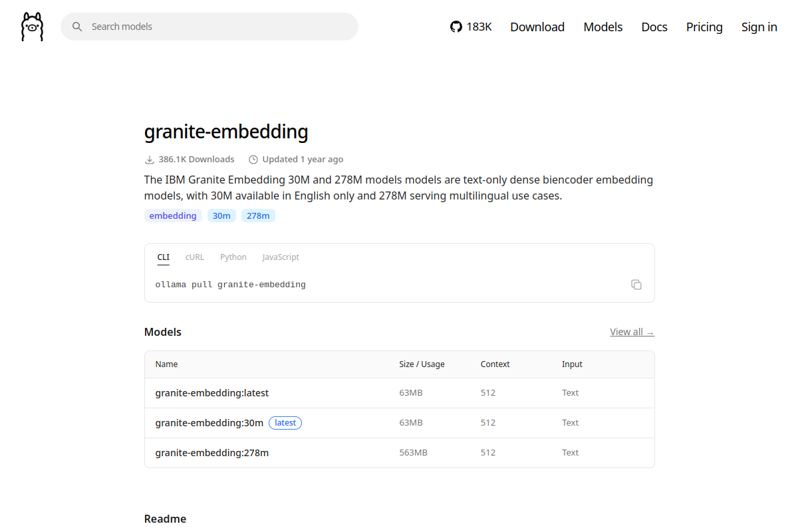The width and height of the screenshot is (798, 532).
Task: Click the Readme heading
Action: 165,519
